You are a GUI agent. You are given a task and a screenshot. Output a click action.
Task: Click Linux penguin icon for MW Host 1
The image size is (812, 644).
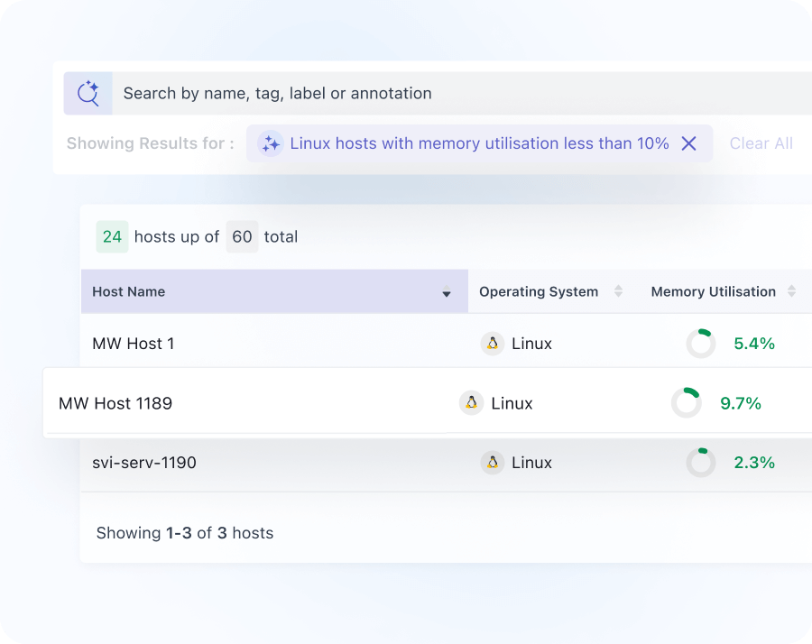click(493, 344)
